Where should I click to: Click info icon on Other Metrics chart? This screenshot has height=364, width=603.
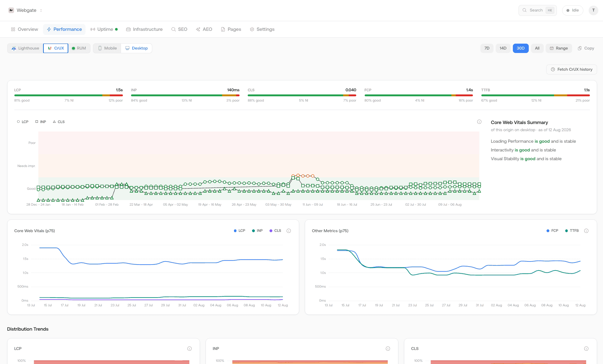pos(586,231)
